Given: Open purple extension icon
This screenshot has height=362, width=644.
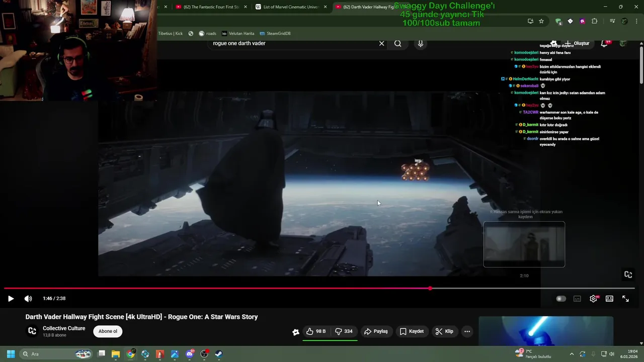Looking at the screenshot, I should click(x=582, y=21).
